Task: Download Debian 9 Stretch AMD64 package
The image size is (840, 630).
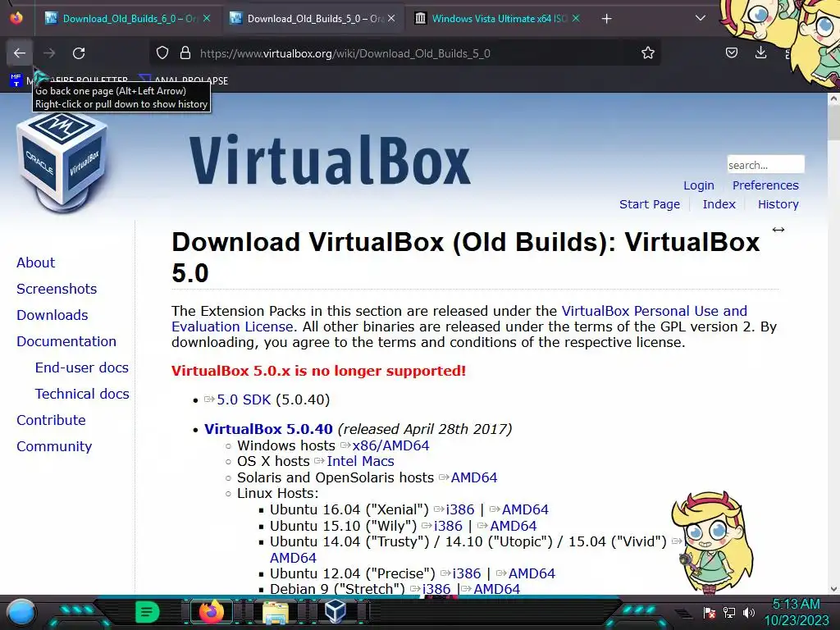Action: click(x=496, y=589)
